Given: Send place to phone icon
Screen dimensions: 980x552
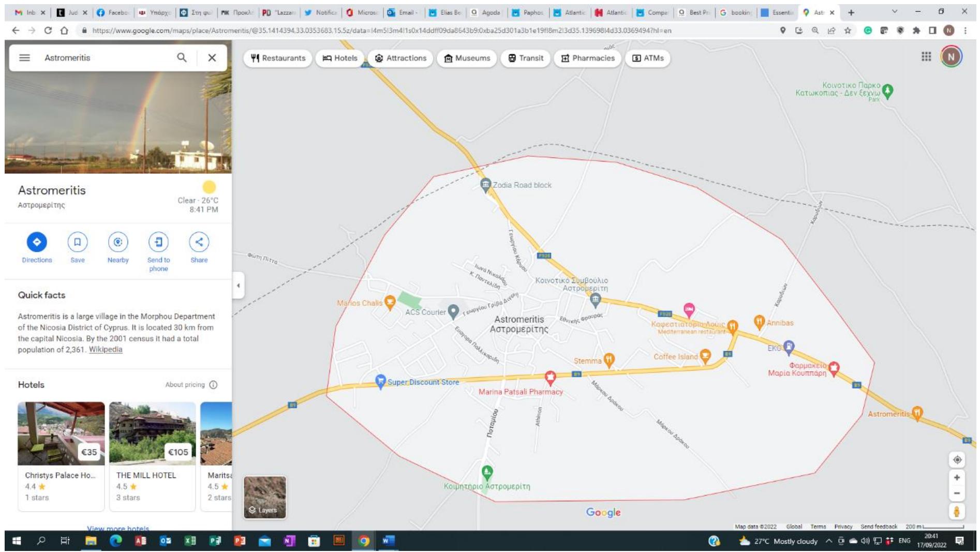Looking at the screenshot, I should (158, 242).
